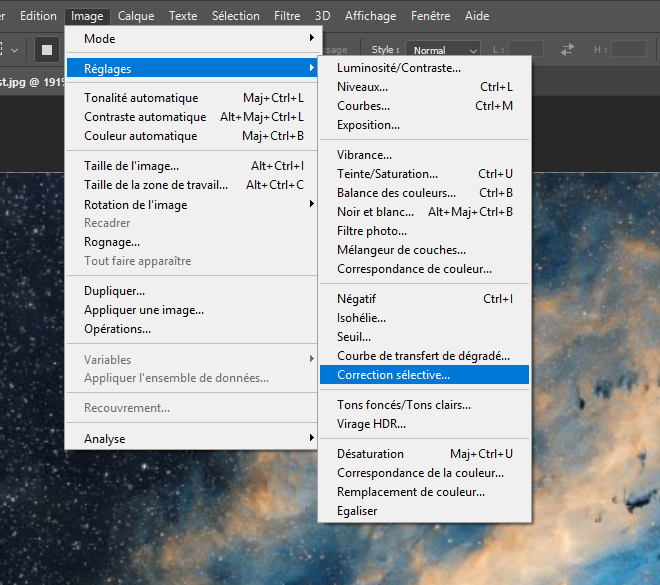Apply the Egaliser command
The width and height of the screenshot is (660, 585).
(x=424, y=511)
